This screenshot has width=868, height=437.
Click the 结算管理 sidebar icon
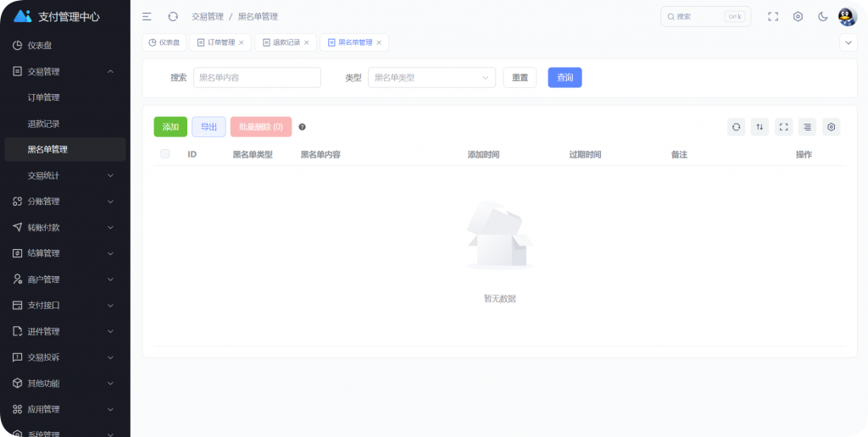tap(17, 253)
